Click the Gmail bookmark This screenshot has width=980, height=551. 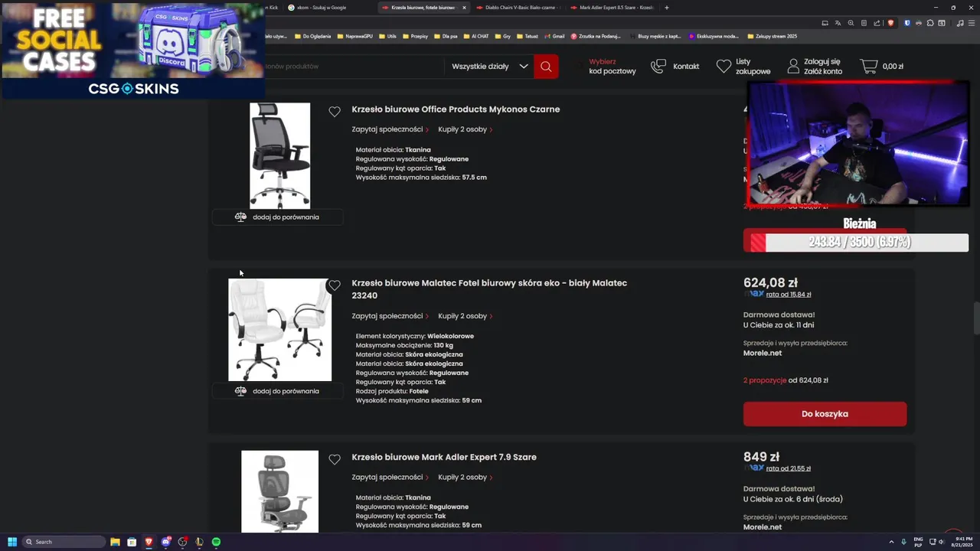[554, 36]
